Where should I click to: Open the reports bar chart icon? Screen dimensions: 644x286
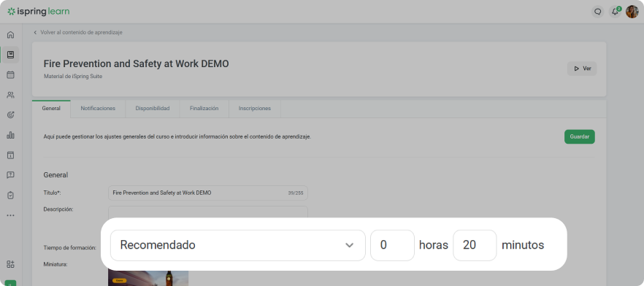pyautogui.click(x=11, y=135)
